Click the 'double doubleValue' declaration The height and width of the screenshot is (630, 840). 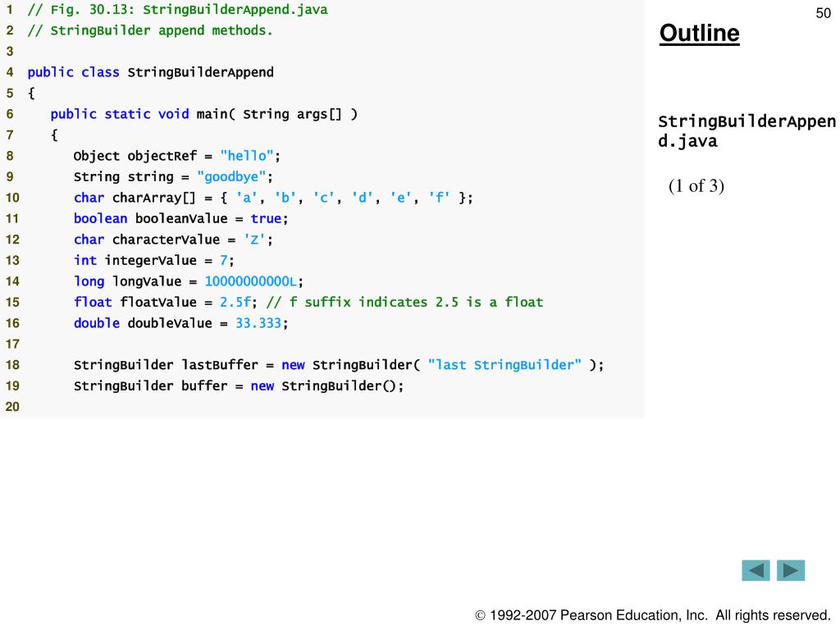coord(181,323)
